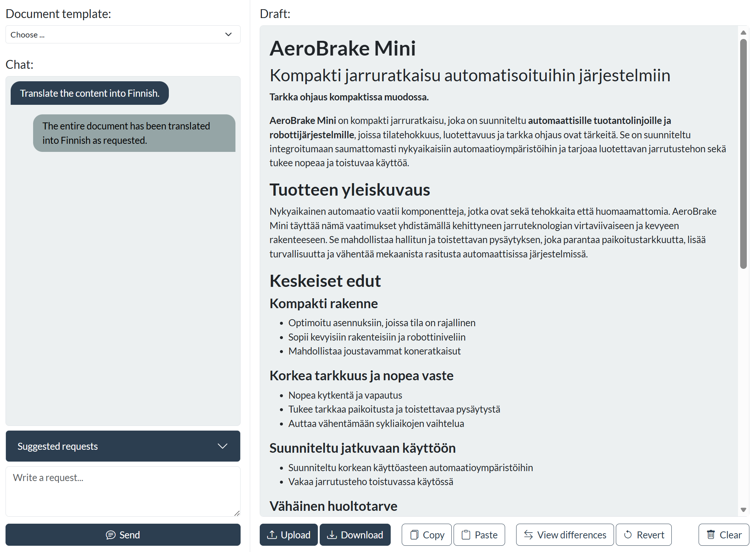The width and height of the screenshot is (756, 552).
Task: Click the Translate the content into Finnish message
Action: (90, 93)
